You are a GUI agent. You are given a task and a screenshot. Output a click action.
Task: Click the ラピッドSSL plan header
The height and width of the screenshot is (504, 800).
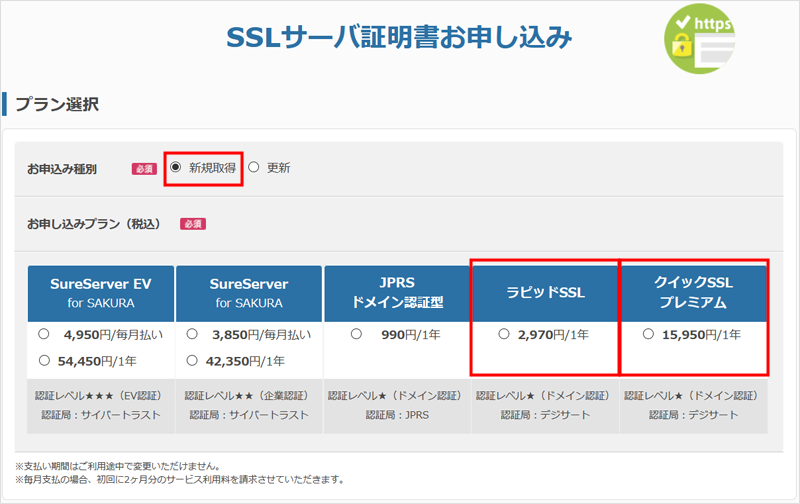pyautogui.click(x=544, y=293)
